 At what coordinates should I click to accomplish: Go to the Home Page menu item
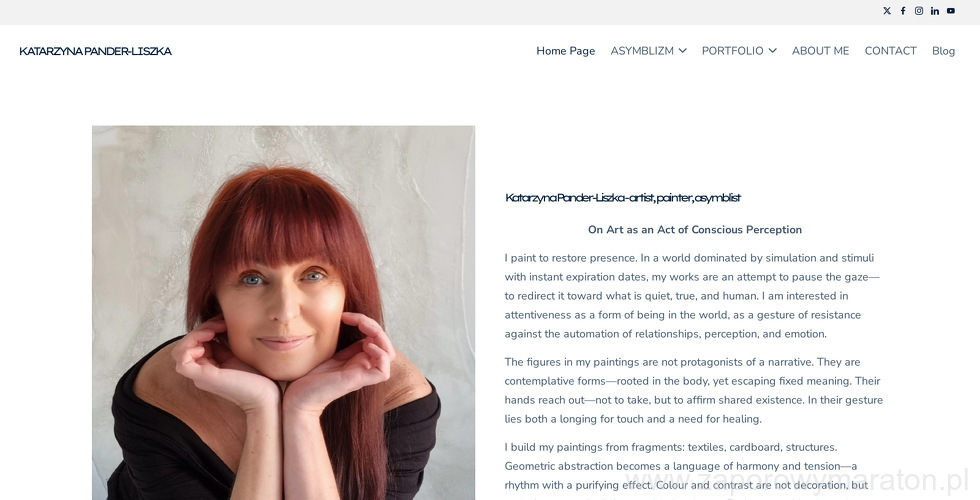click(x=566, y=51)
